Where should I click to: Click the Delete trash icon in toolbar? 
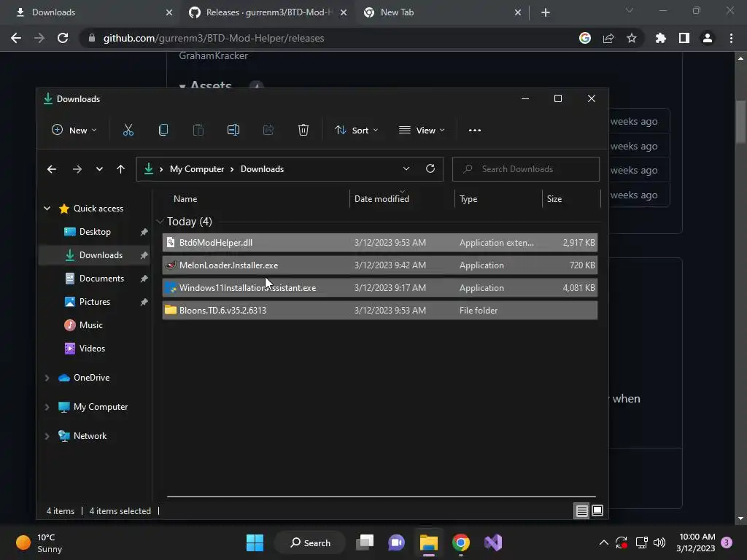pos(303,130)
